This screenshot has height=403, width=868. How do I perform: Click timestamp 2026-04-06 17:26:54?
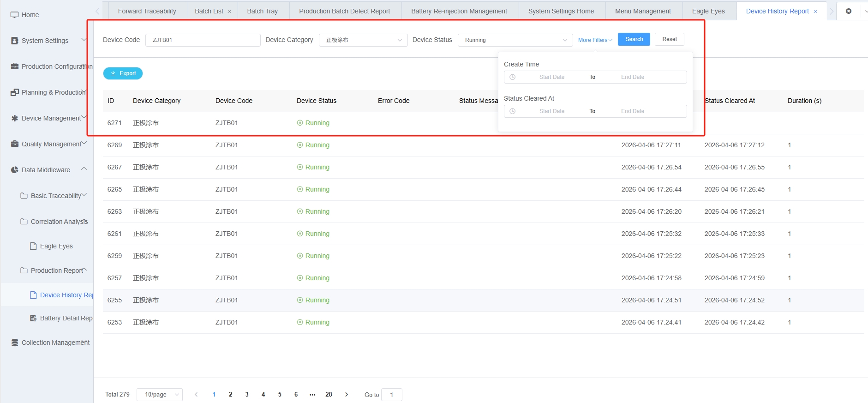[x=651, y=167]
